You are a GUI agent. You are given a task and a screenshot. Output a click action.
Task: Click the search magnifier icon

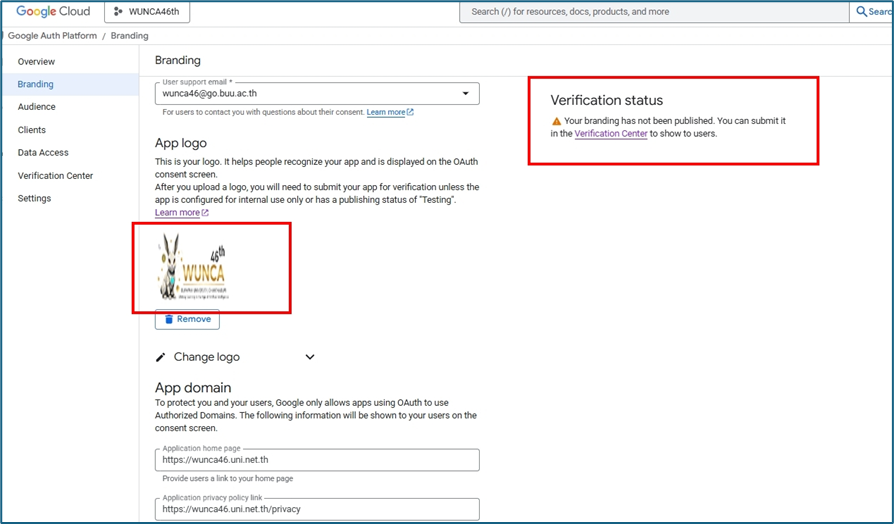tap(862, 12)
